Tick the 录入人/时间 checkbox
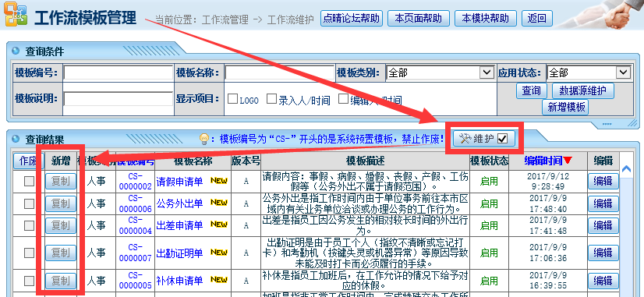Image resolution: width=644 pixels, height=297 pixels. (x=271, y=99)
